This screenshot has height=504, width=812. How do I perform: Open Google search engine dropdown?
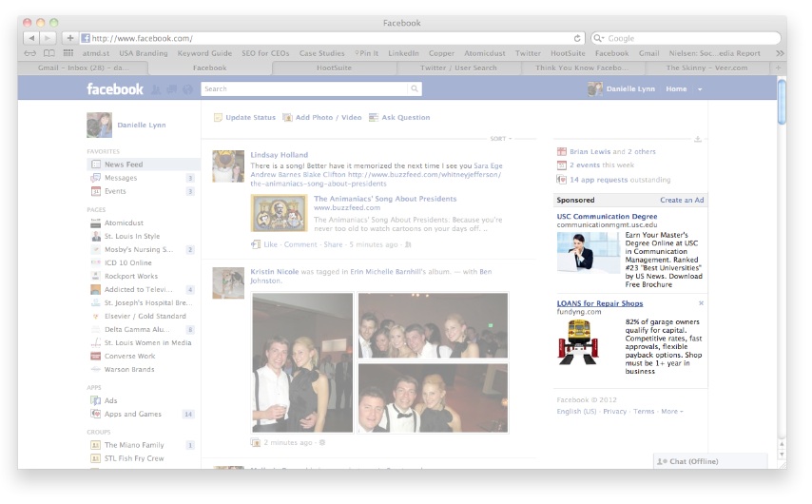(x=599, y=38)
